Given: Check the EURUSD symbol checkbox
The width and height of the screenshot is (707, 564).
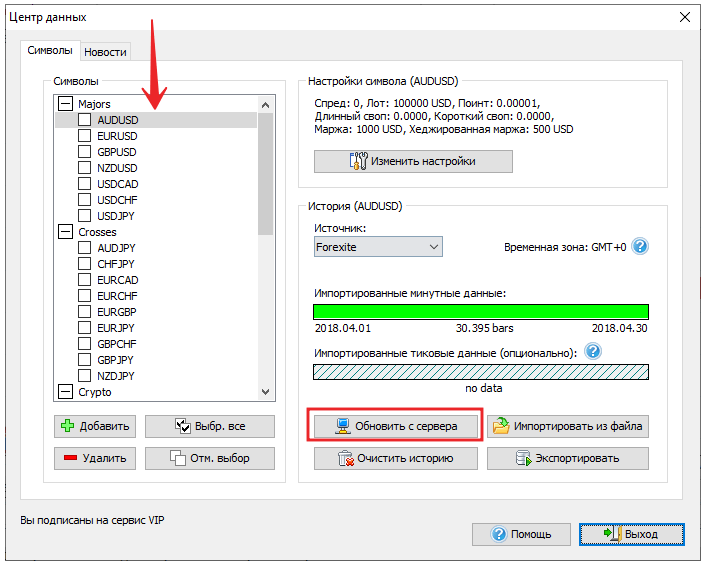Looking at the screenshot, I should tap(85, 136).
